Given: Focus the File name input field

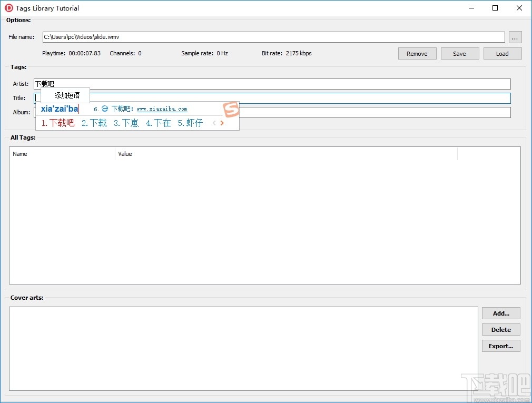Looking at the screenshot, I should pos(274,37).
